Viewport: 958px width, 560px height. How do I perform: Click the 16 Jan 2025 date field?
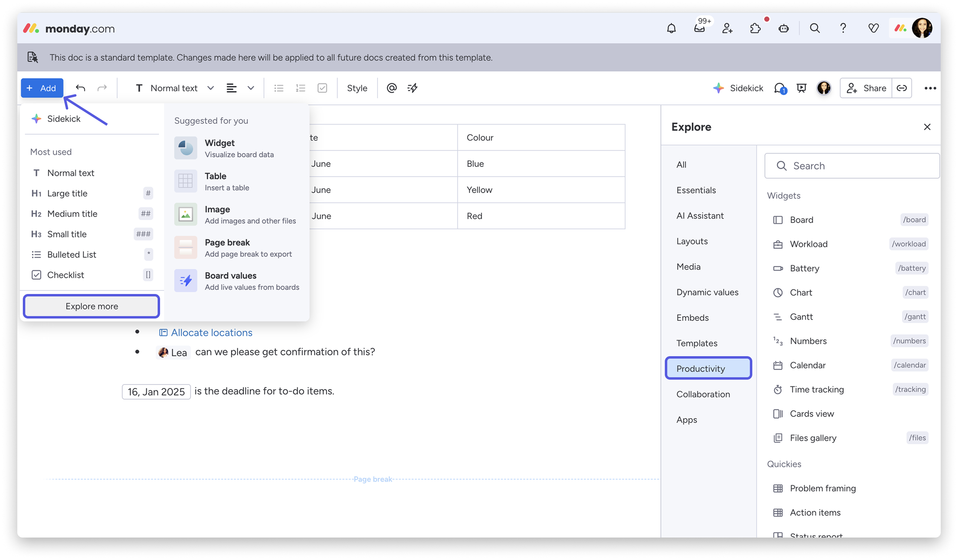(x=156, y=391)
